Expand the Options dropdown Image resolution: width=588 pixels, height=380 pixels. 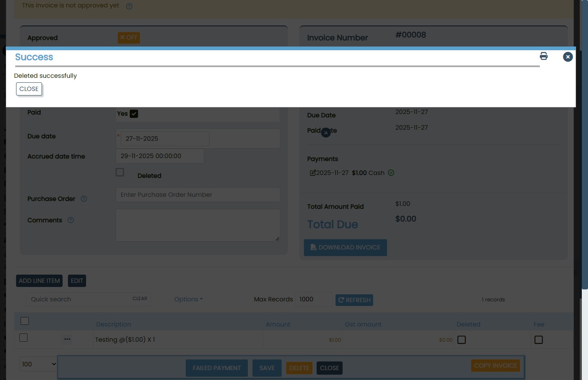pos(188,299)
